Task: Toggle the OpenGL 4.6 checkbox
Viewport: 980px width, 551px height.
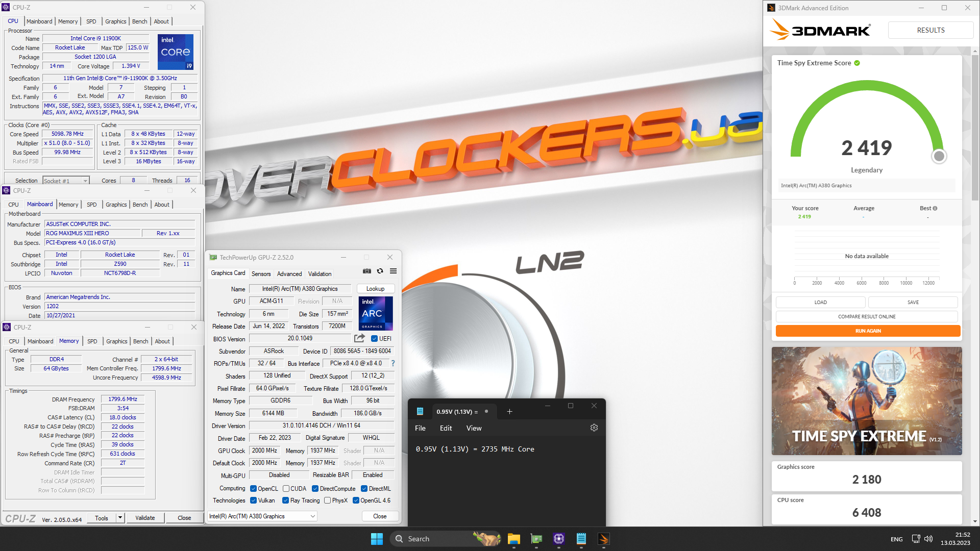Action: pos(356,500)
